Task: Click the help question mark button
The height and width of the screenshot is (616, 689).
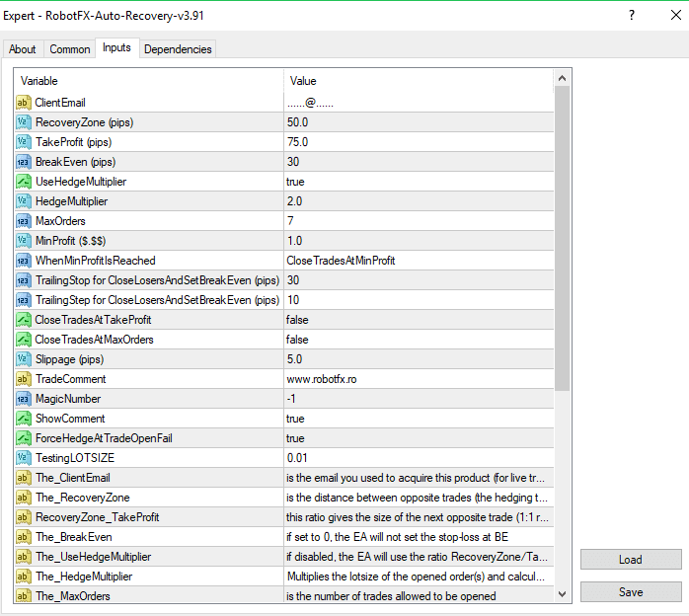Action: (x=632, y=16)
